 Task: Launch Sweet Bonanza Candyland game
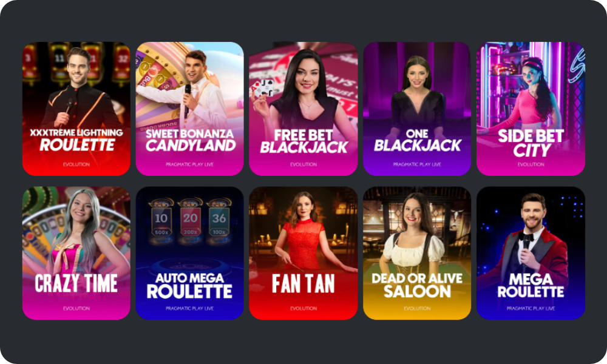[x=189, y=109]
